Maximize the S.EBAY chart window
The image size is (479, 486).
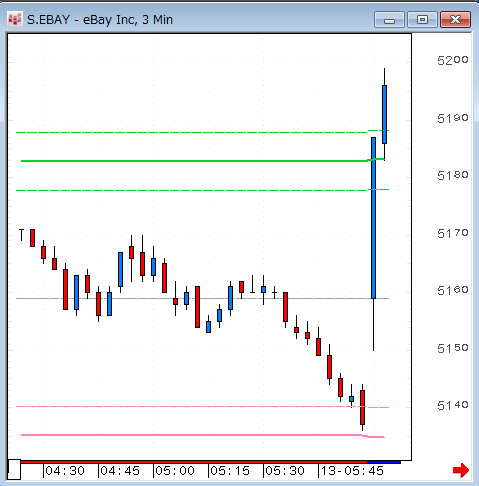click(422, 20)
